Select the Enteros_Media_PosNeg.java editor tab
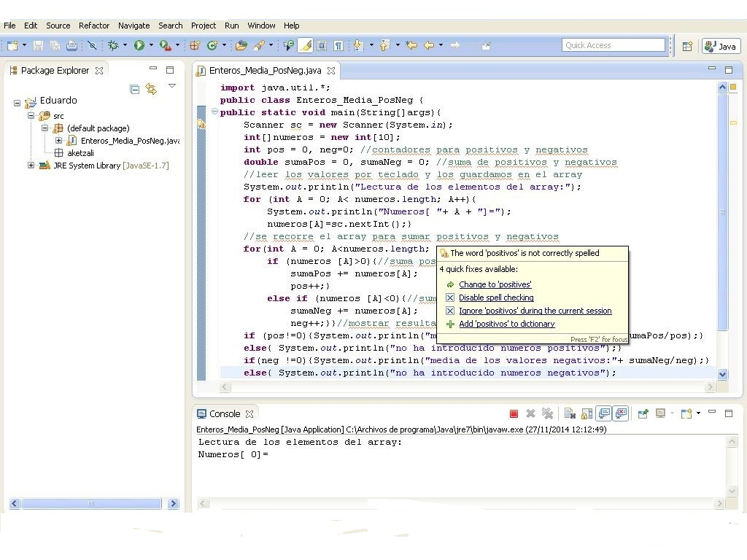The image size is (747, 560). click(x=264, y=71)
